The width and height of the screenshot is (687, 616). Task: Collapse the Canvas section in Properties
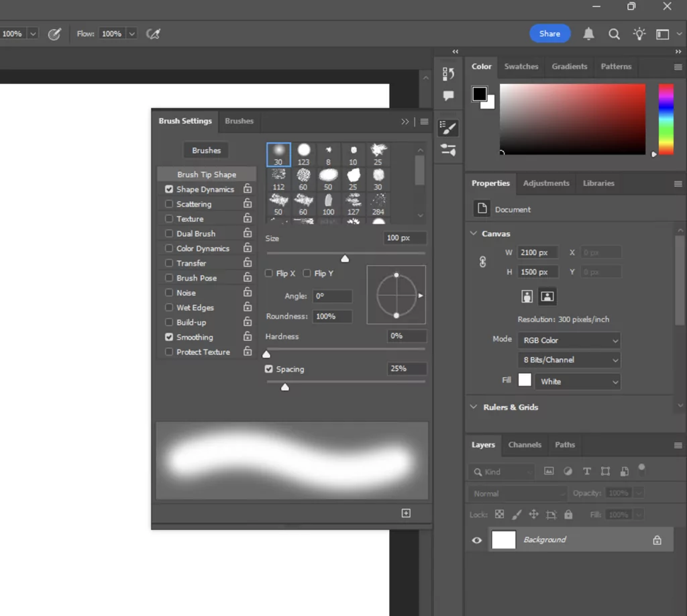474,234
